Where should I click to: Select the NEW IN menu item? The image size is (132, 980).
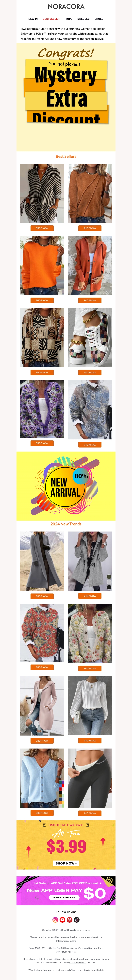click(33, 19)
